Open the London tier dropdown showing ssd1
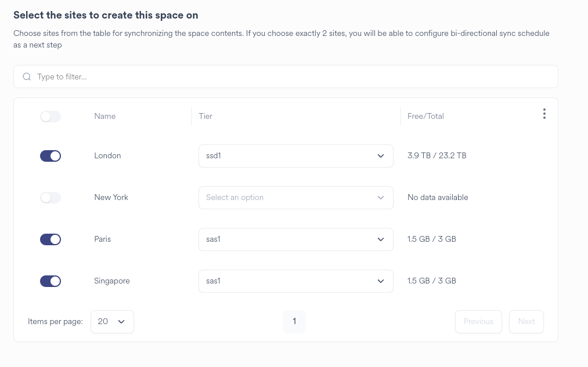 tap(295, 156)
